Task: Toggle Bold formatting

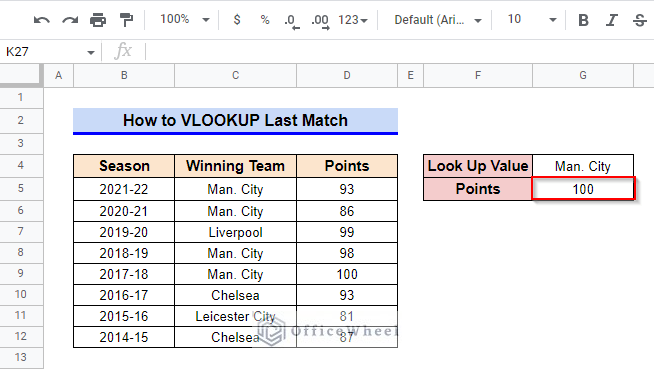Action: tap(584, 20)
